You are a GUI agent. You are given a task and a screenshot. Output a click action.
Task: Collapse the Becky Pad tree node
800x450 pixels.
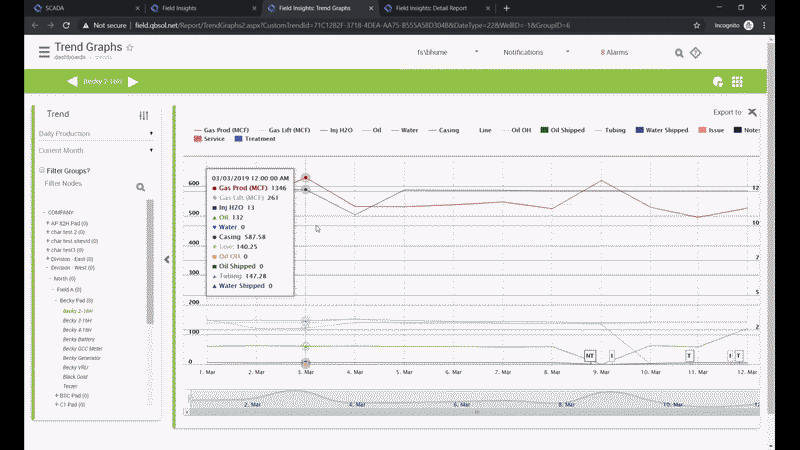pos(57,301)
